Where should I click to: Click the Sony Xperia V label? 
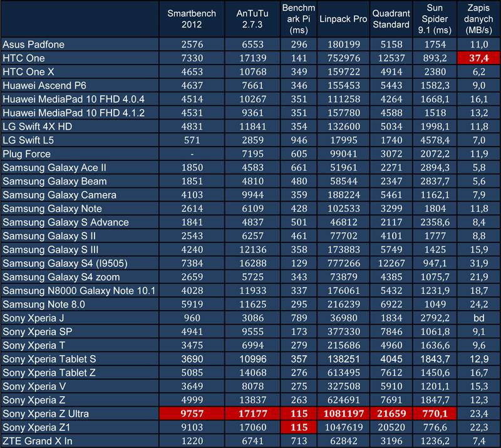pyautogui.click(x=34, y=387)
